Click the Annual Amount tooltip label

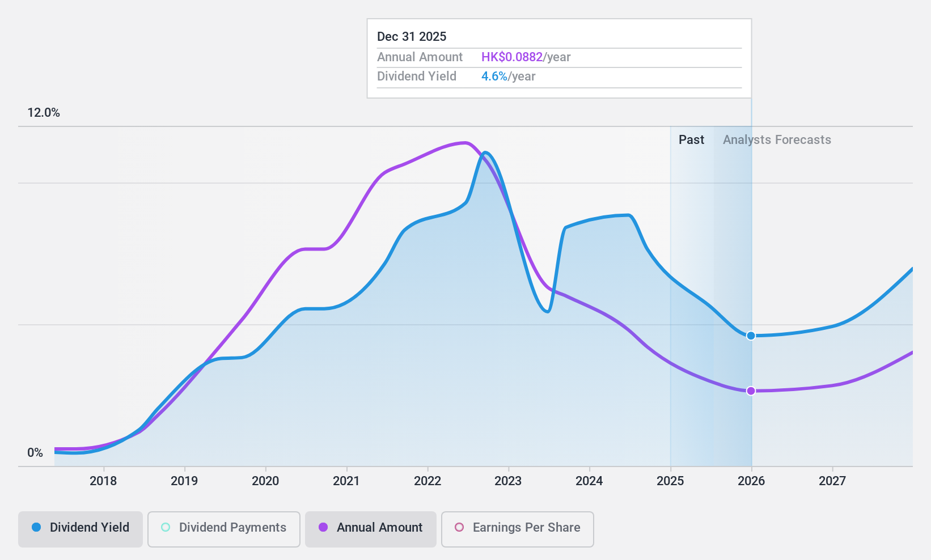pos(420,57)
